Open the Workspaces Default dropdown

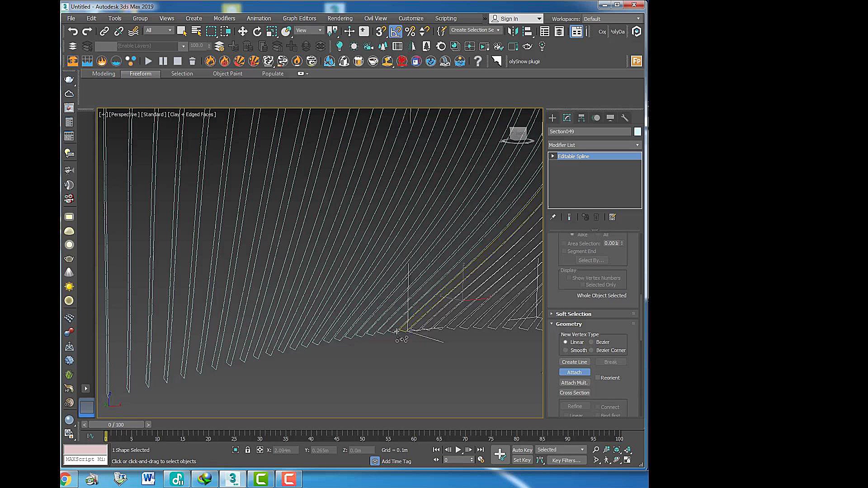611,19
